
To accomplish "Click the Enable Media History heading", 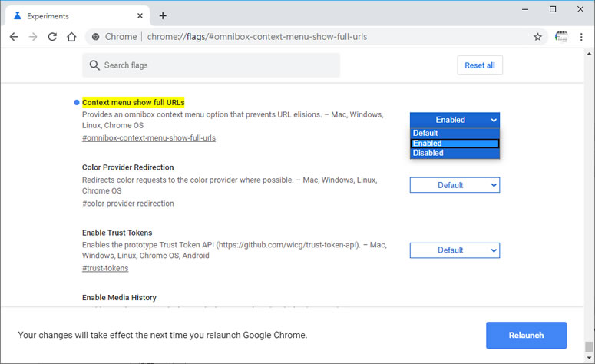I will (119, 298).
